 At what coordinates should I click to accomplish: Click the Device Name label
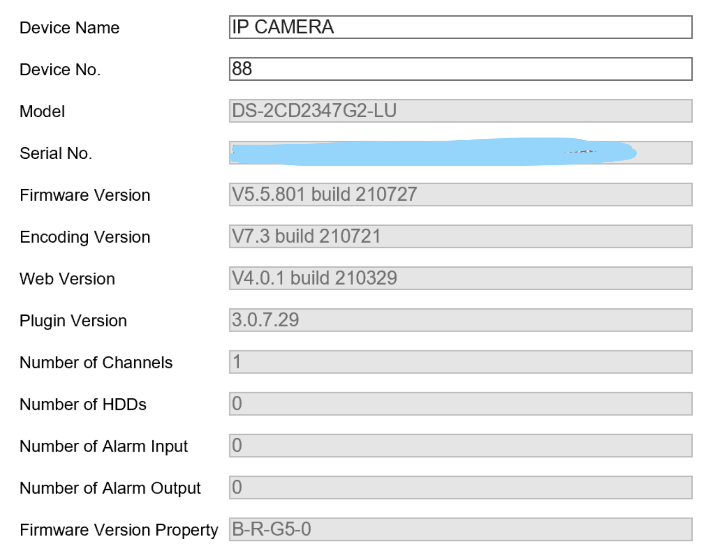pos(70,28)
